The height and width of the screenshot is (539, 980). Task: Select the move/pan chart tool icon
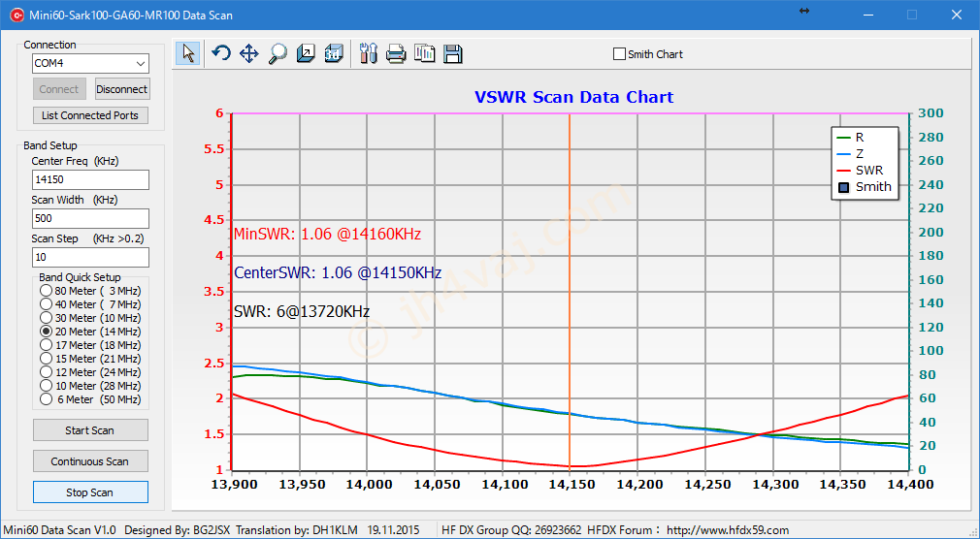[249, 53]
